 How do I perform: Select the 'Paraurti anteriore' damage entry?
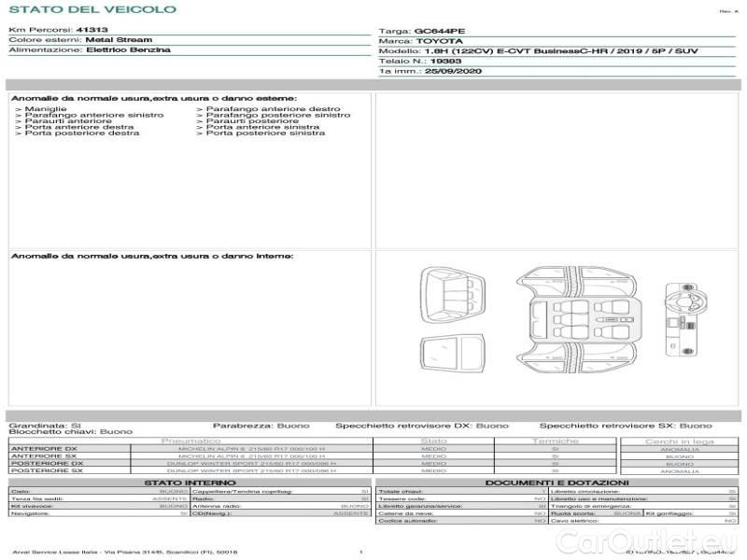pos(68,121)
